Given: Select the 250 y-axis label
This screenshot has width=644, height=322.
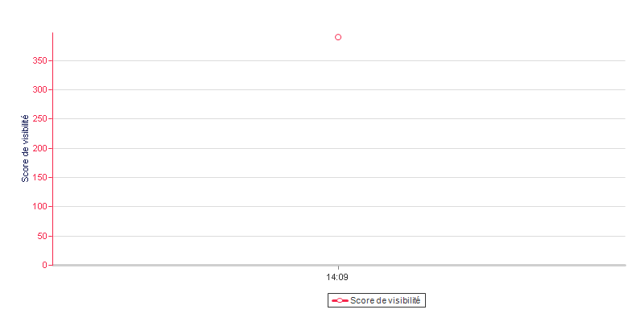Looking at the screenshot, I should (39, 118).
